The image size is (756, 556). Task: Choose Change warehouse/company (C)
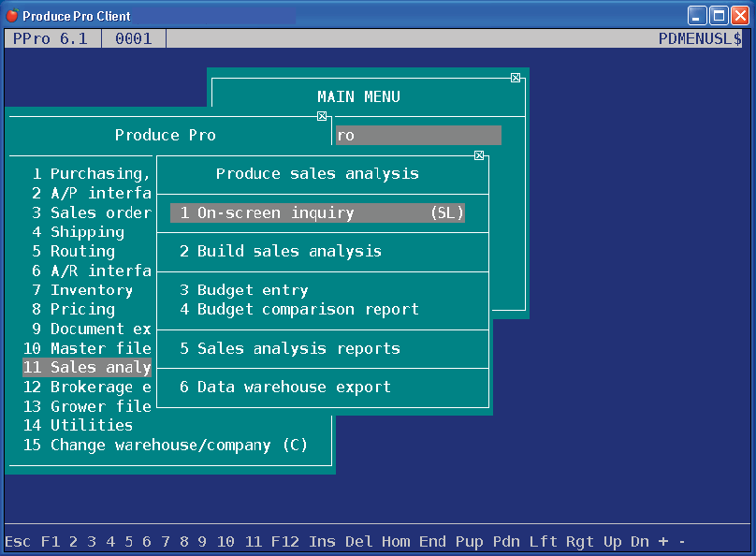coord(166,445)
